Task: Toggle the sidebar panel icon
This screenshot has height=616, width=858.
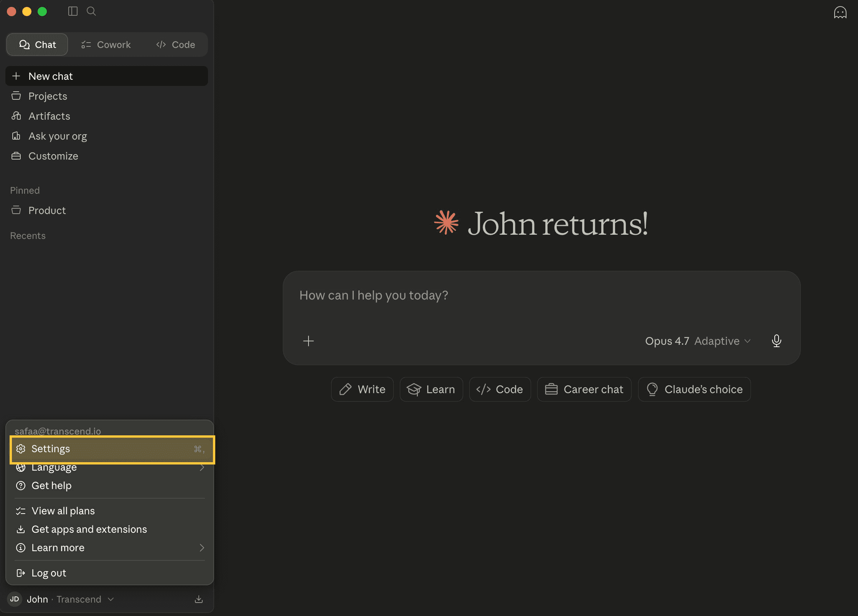Action: [73, 12]
